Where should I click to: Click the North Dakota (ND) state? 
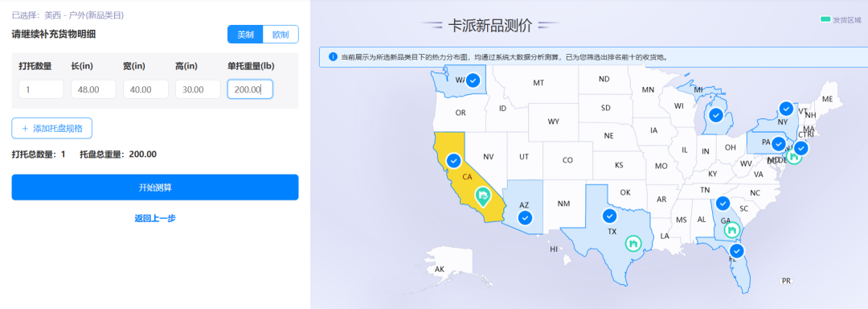point(604,79)
